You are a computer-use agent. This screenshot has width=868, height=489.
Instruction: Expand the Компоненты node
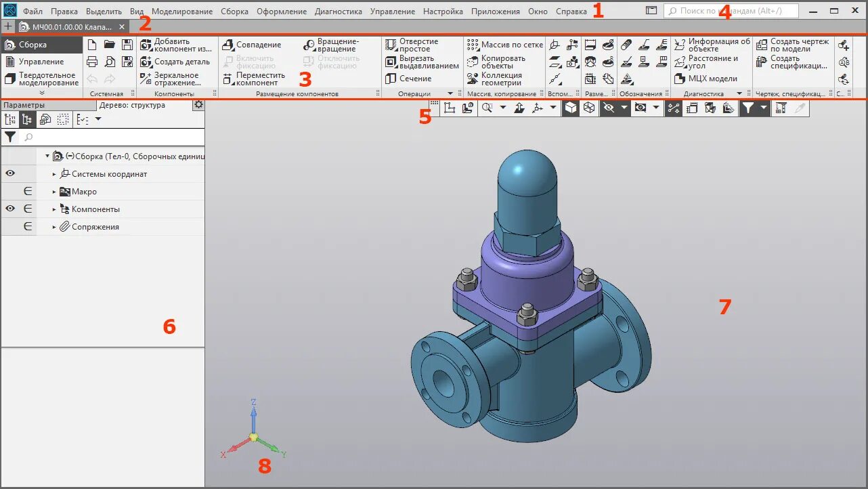(55, 209)
